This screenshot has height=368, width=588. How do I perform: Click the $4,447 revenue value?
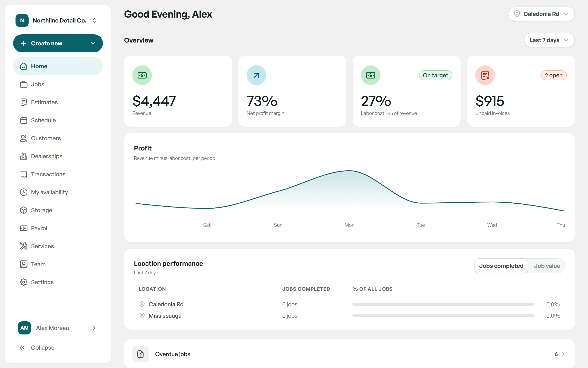[154, 101]
